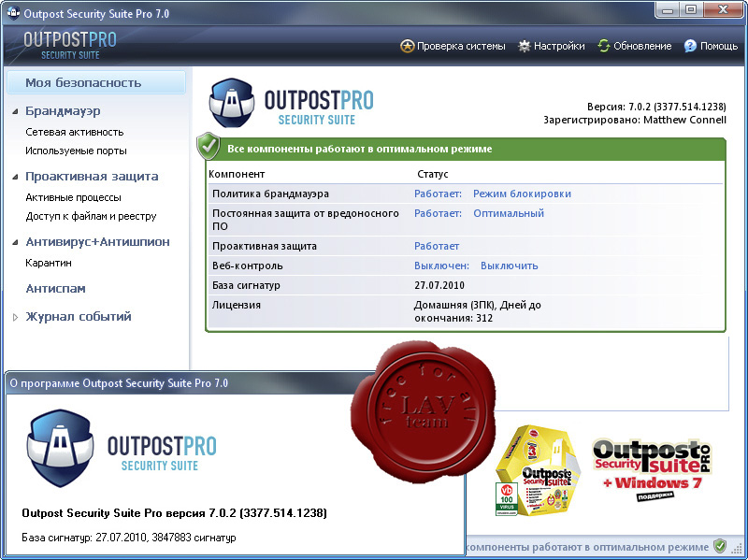Click the green status banner text
This screenshot has height=560, width=748.
point(359,149)
